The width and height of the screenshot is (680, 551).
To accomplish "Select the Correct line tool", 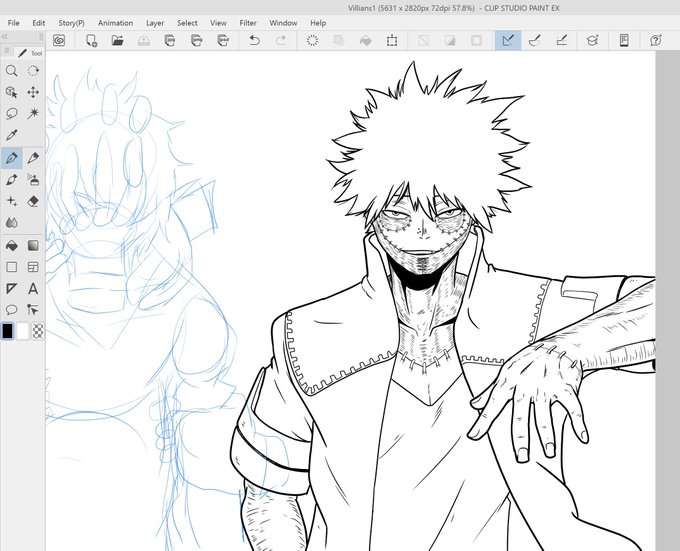I will tap(33, 310).
